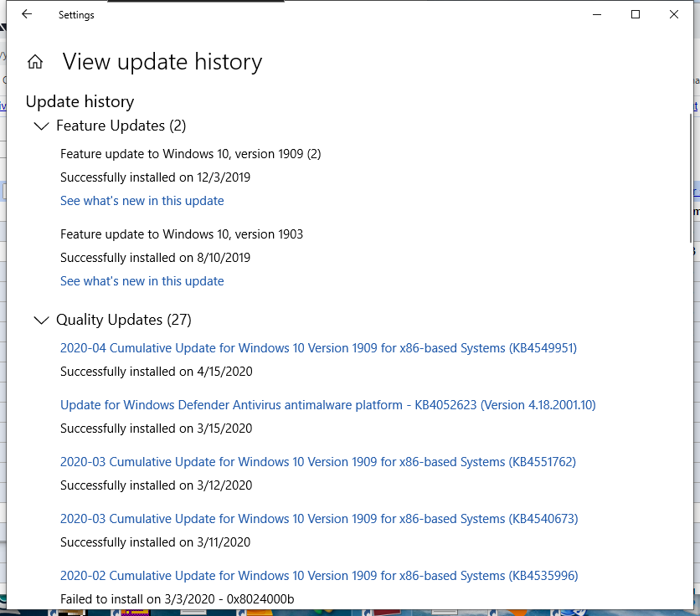Go back using the Settings back arrow

pyautogui.click(x=27, y=14)
